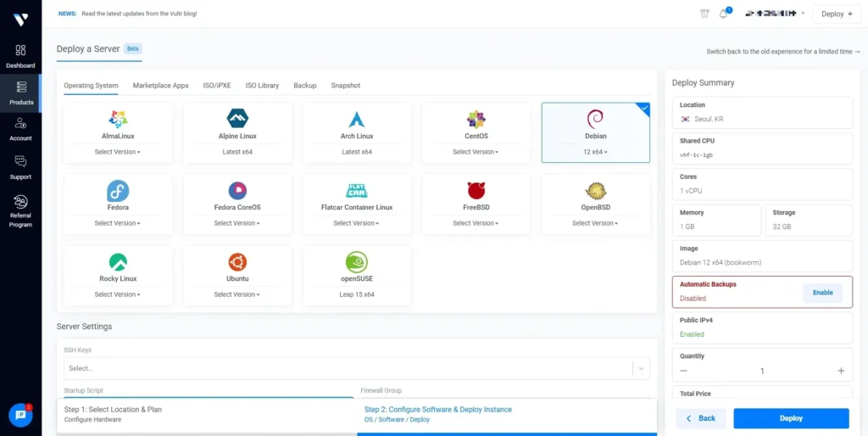
Task: Expand Flatcar Container Linux version dropdown
Action: click(356, 223)
